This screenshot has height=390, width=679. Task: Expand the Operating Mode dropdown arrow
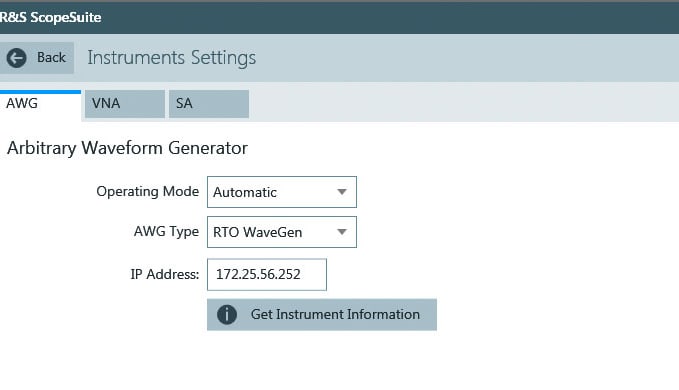(342, 192)
